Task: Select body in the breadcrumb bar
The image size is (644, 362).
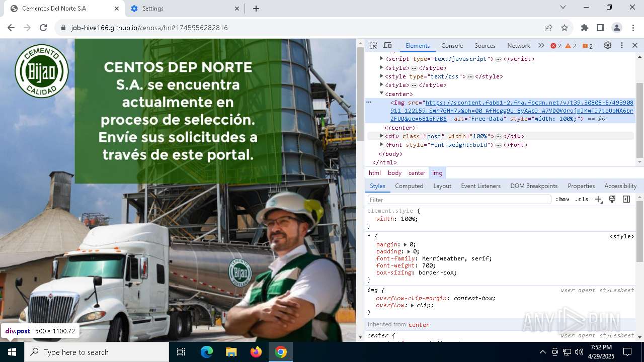Action: (x=394, y=173)
